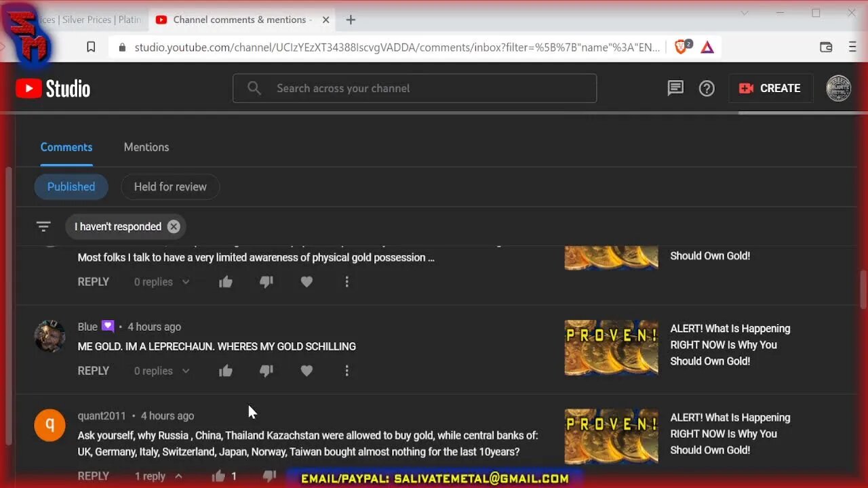Open the help question mark icon
This screenshot has width=868, height=488.
coord(707,88)
